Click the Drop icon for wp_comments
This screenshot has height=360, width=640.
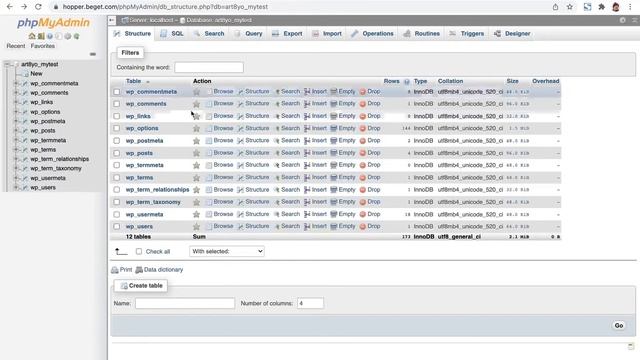[x=362, y=104]
